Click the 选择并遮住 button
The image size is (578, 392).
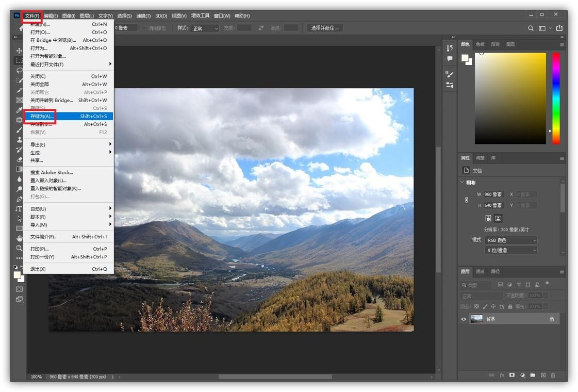coord(325,28)
